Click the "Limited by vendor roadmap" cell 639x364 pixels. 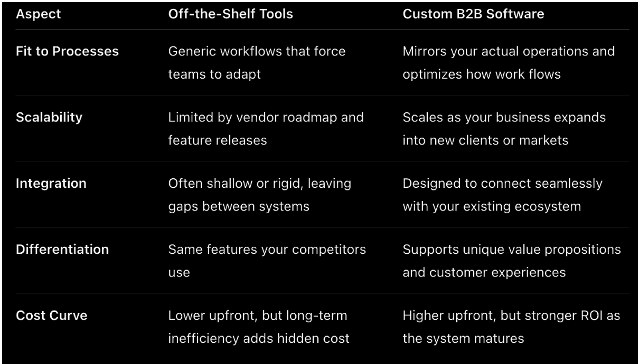(x=266, y=128)
